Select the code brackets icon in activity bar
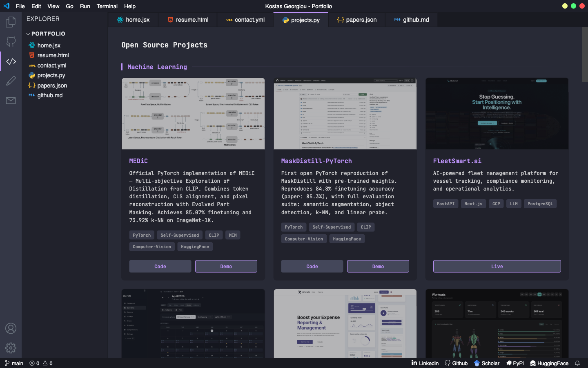Image resolution: width=588 pixels, height=368 pixels. click(11, 61)
